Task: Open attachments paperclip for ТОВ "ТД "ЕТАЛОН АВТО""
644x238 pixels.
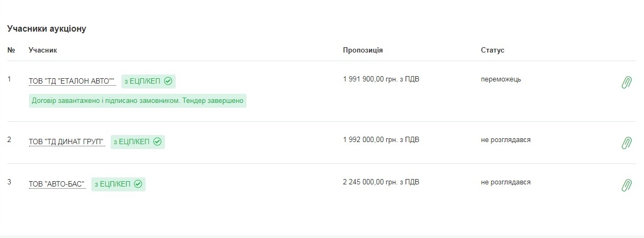Action: pos(626,83)
